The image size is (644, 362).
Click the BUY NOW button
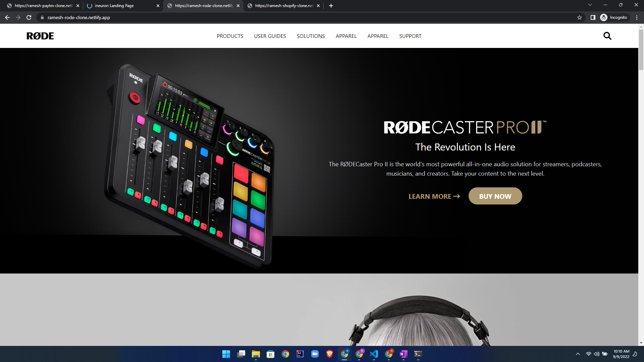click(x=495, y=196)
